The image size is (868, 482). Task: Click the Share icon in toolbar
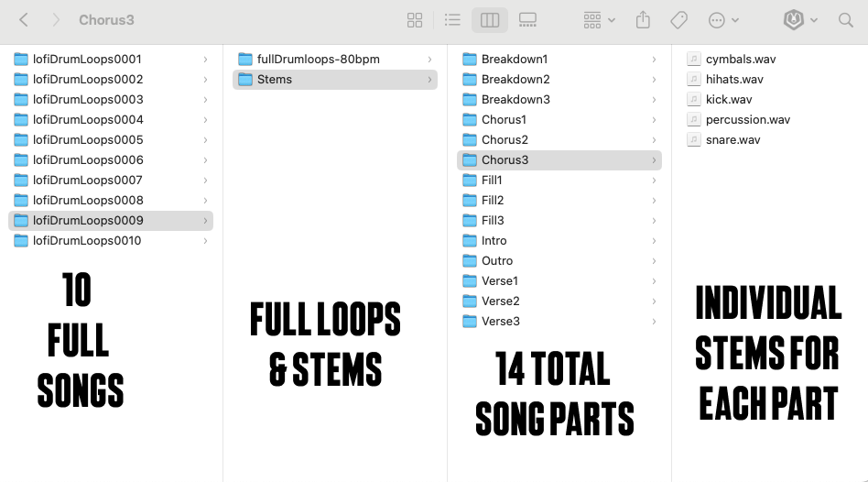tap(643, 20)
